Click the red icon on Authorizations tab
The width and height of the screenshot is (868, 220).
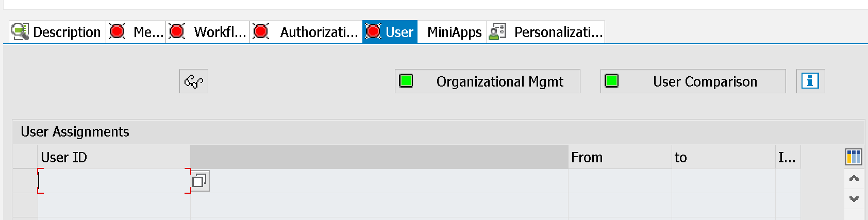[x=261, y=32]
